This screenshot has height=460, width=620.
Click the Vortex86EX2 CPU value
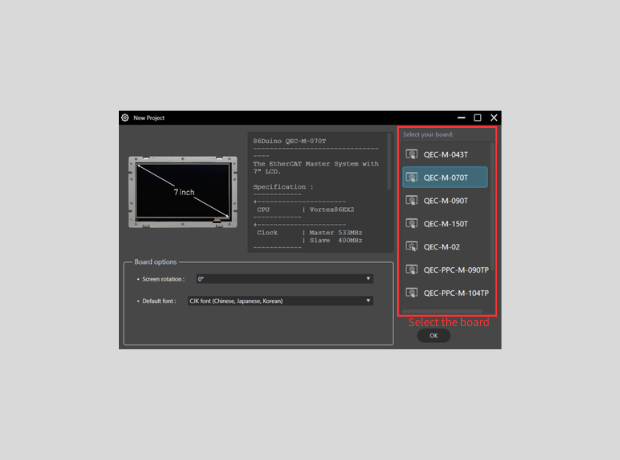[332, 210]
